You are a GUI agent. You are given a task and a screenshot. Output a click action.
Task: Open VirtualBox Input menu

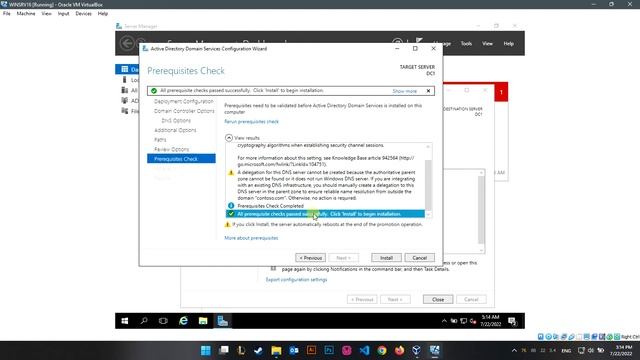tap(63, 13)
